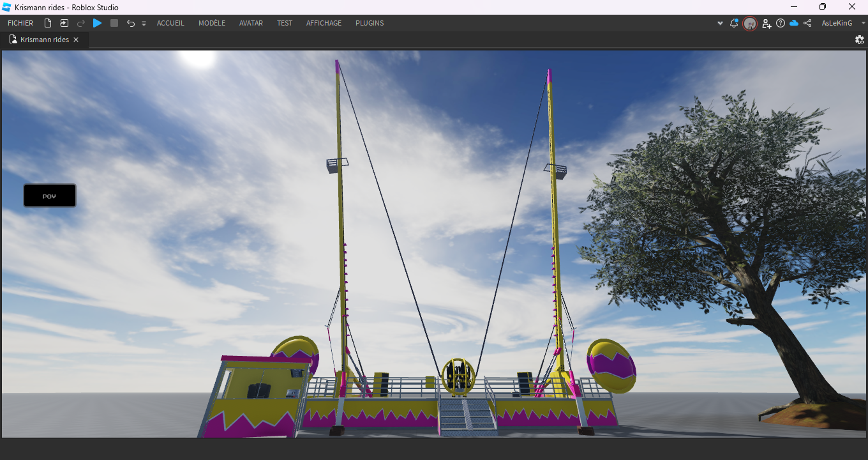Click the Undo arrow icon
The image size is (868, 460).
pyautogui.click(x=131, y=23)
